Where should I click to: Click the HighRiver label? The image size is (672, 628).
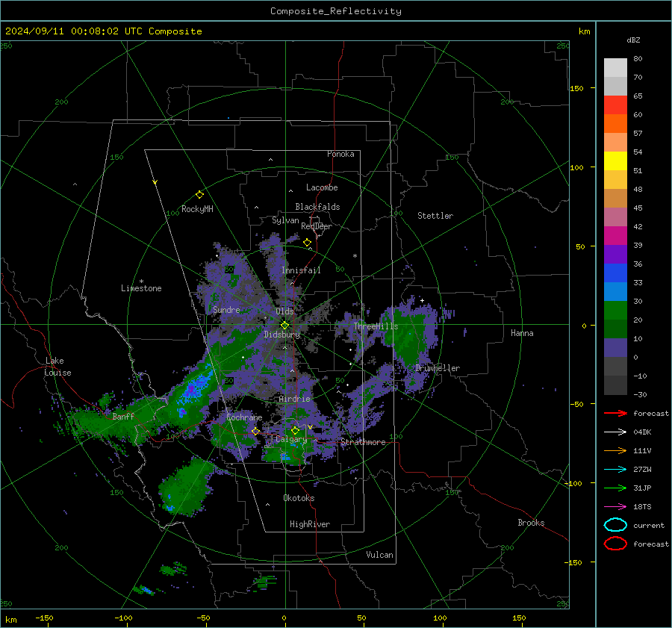point(310,524)
